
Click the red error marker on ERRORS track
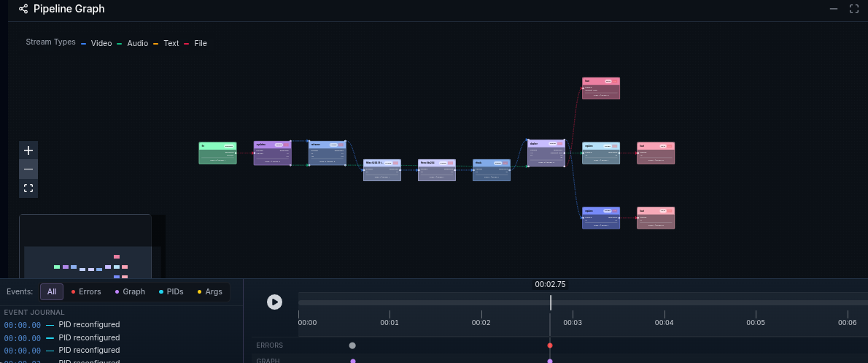point(550,345)
